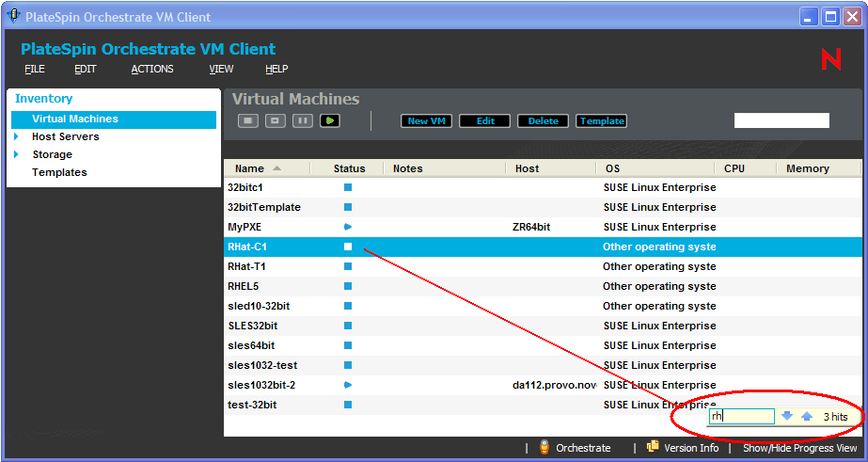The image size is (868, 462).
Task: Open the FILE menu
Action: tap(35, 70)
